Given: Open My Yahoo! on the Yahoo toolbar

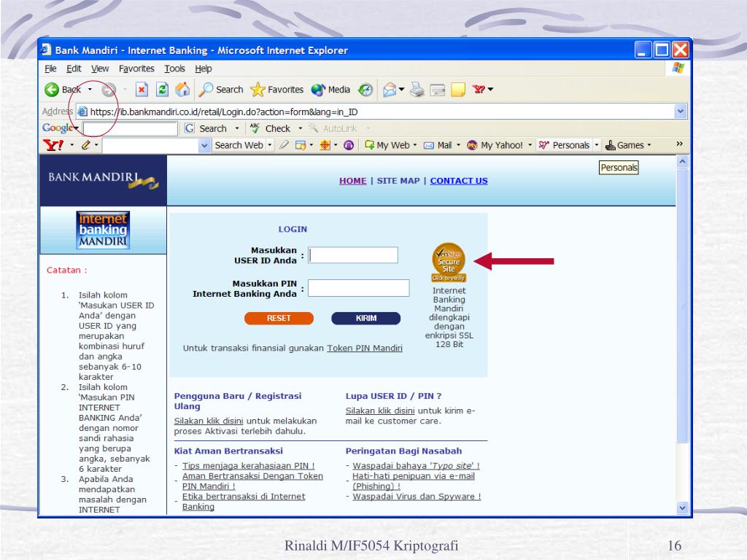Looking at the screenshot, I should (495, 145).
